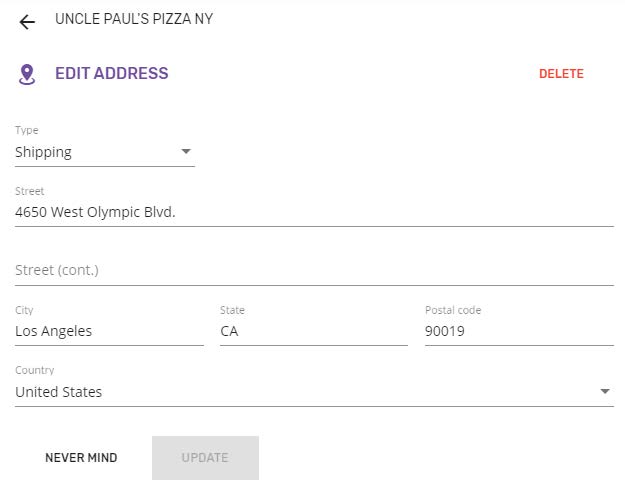Click the back arrow icon
The height and width of the screenshot is (487, 625).
(x=27, y=22)
